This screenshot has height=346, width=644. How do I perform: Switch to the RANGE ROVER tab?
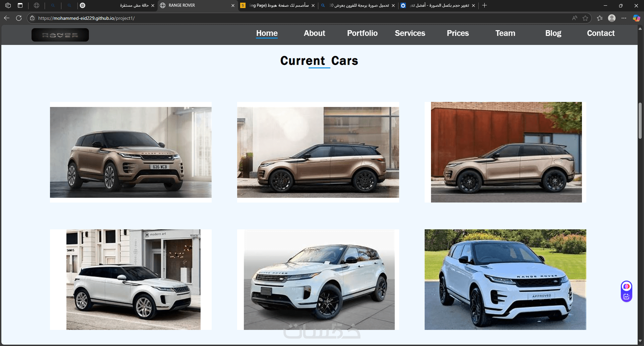pyautogui.click(x=197, y=5)
